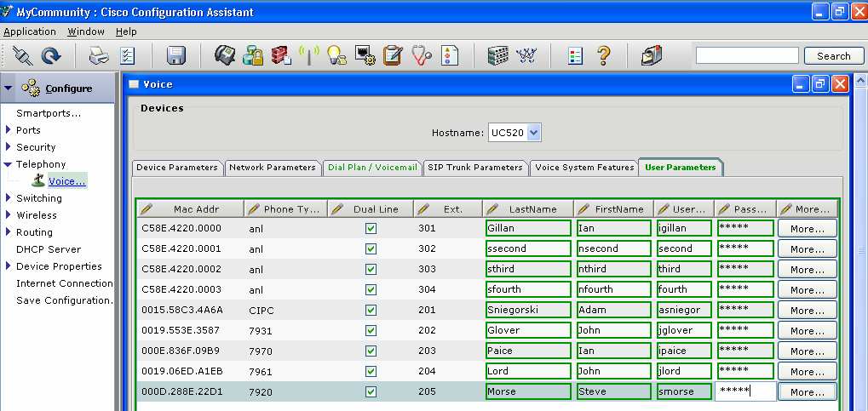Click the legend list toolbar icon
Screen dimensions: 868x411
coord(576,56)
